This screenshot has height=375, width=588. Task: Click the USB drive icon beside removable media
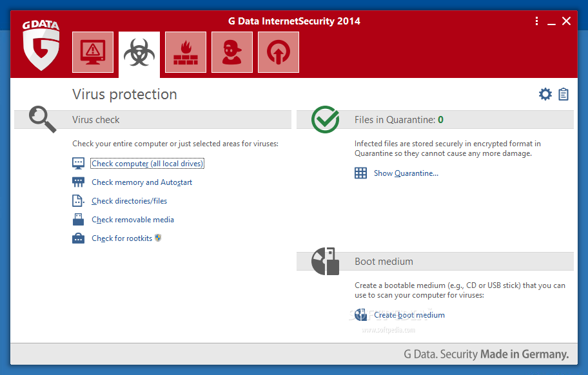click(x=79, y=220)
